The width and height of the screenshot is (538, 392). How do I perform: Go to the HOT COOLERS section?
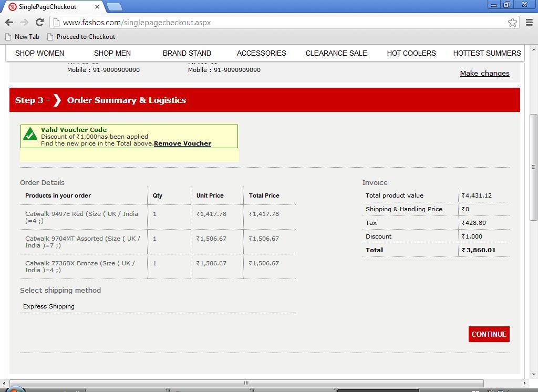(411, 53)
